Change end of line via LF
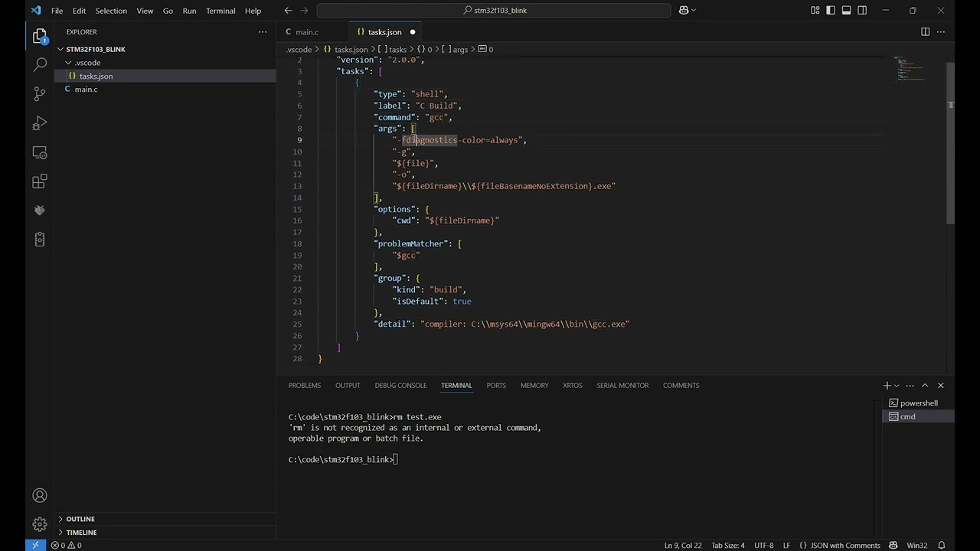980x551 pixels. (x=786, y=545)
